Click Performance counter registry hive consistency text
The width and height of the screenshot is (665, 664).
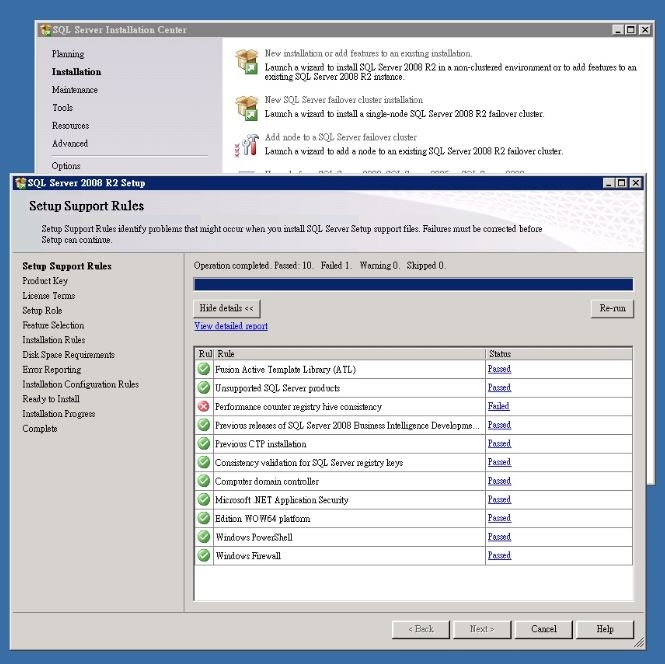click(x=298, y=407)
